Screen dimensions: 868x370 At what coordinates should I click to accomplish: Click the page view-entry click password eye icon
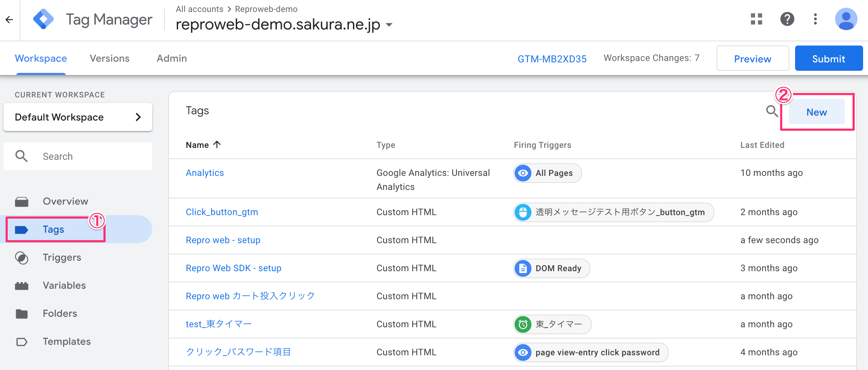pos(523,352)
